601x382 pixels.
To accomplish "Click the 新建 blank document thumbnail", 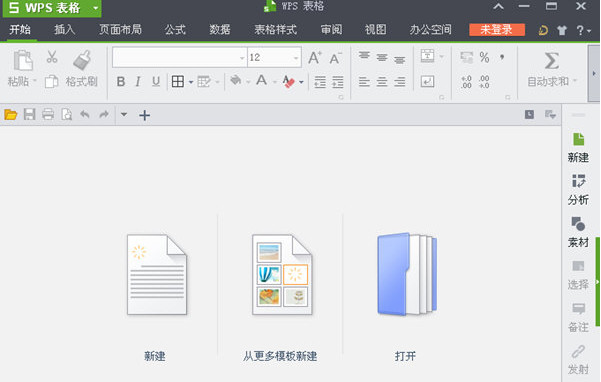I will (157, 274).
